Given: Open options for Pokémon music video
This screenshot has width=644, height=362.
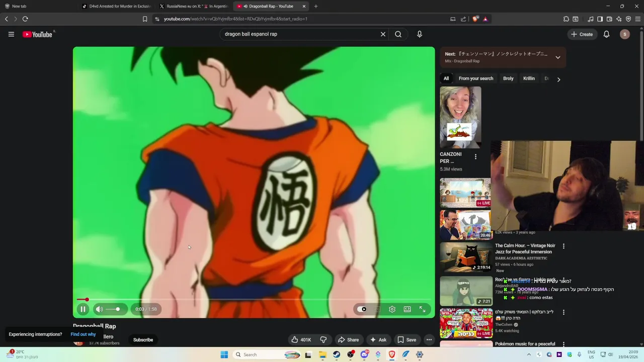Looking at the screenshot, I should (563, 344).
